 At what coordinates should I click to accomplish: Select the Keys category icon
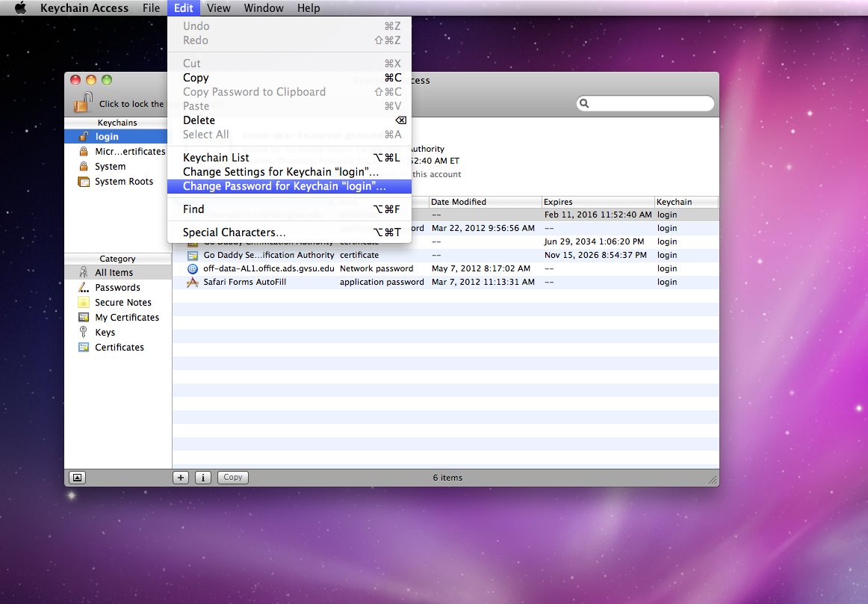coord(84,333)
